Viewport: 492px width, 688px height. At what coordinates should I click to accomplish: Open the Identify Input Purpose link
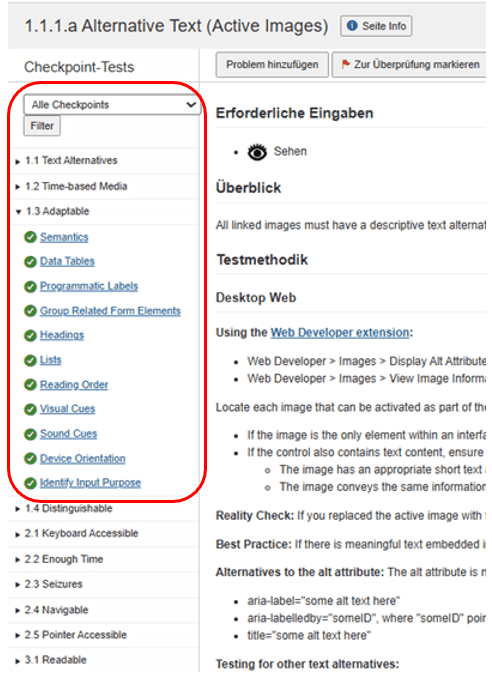[x=90, y=483]
